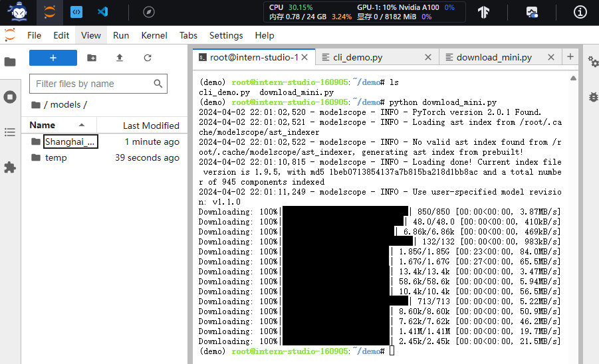Viewport: 599px width, 364px height.
Task: Select the Shanghai_... folder
Action: [70, 141]
